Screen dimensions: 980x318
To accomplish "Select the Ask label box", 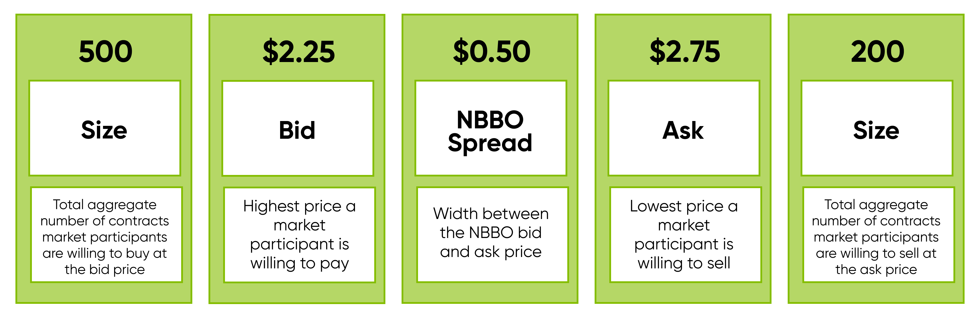I will point(684,128).
